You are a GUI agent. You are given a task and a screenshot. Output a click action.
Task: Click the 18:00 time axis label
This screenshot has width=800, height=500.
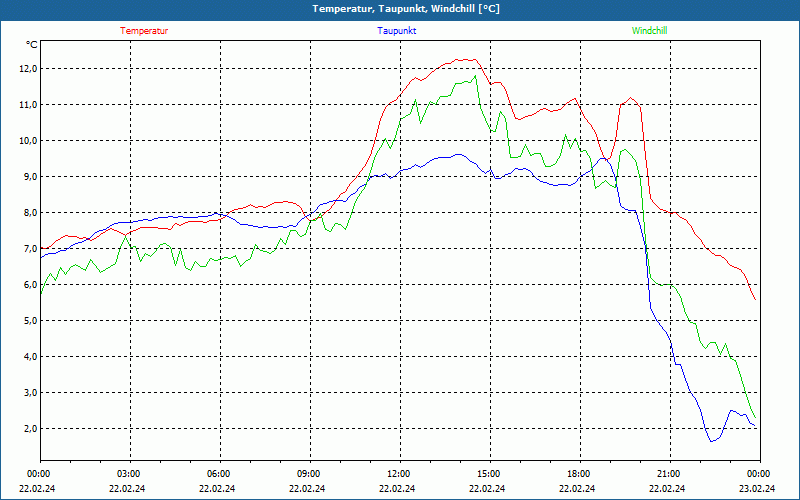click(577, 474)
